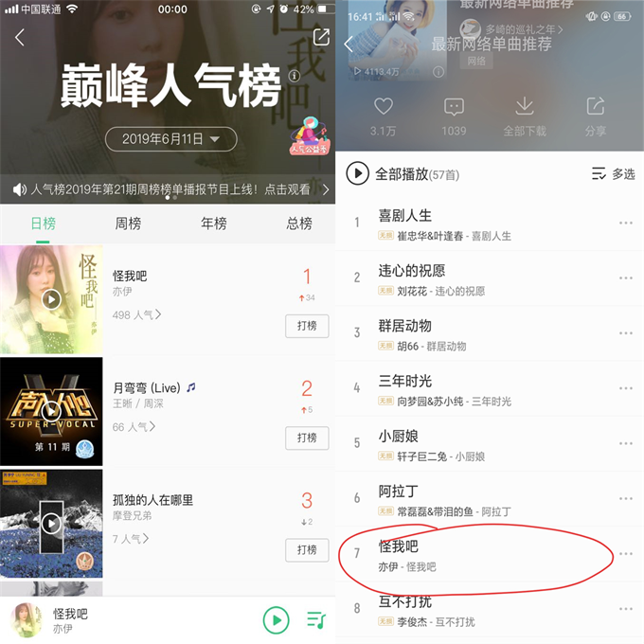Screen dimensions: 644x644
Task: Open the info icon beside 巅峰人气榜 title
Action: [x=295, y=76]
